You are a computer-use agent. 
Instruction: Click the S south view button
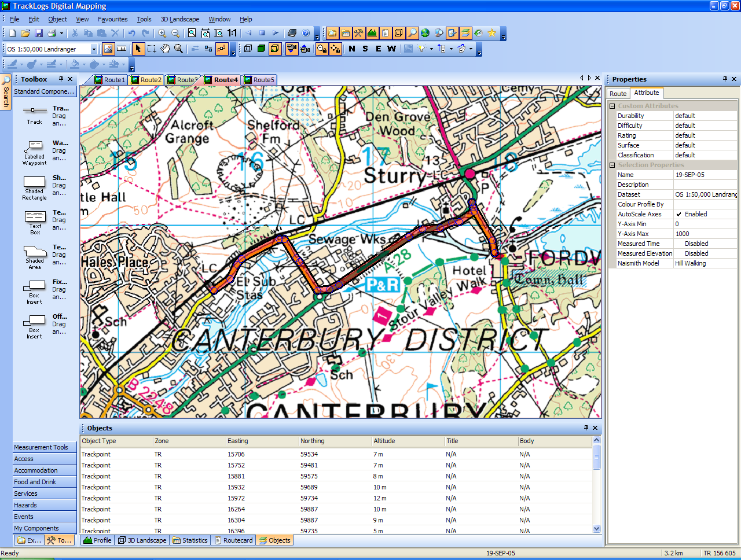pyautogui.click(x=365, y=49)
